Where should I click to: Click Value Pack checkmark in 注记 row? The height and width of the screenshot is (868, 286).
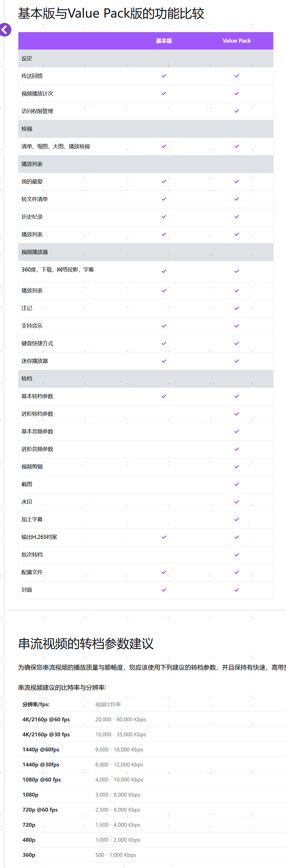coord(237,308)
